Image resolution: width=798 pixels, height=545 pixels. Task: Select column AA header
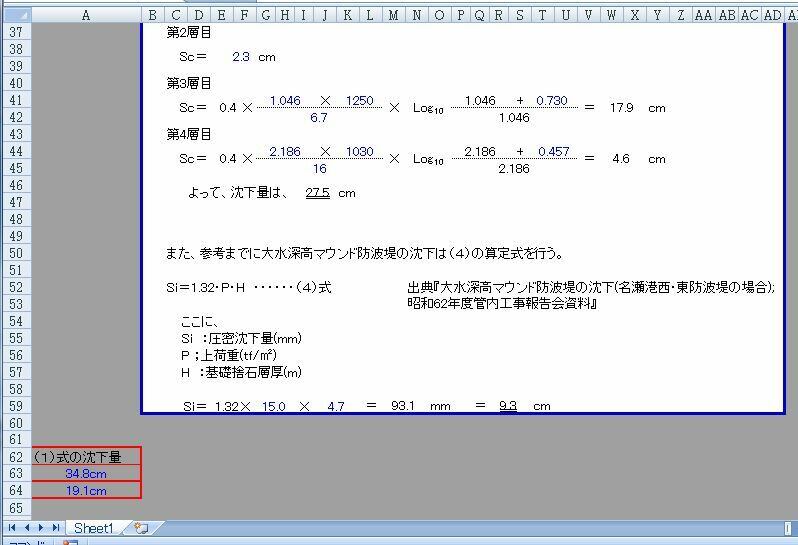[703, 15]
